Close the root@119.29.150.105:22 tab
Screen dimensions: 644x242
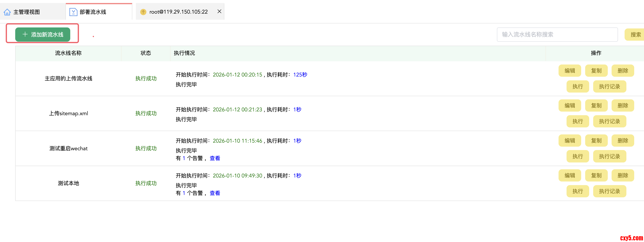[x=219, y=11]
